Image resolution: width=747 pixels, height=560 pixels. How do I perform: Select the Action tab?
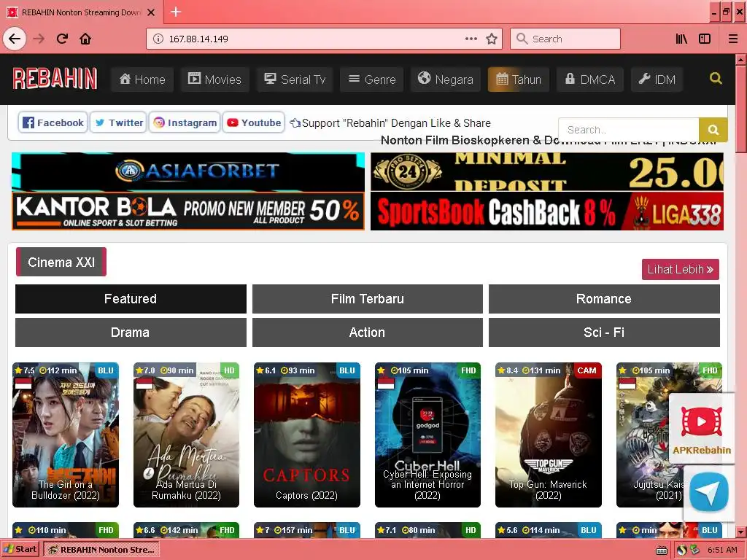(x=368, y=332)
